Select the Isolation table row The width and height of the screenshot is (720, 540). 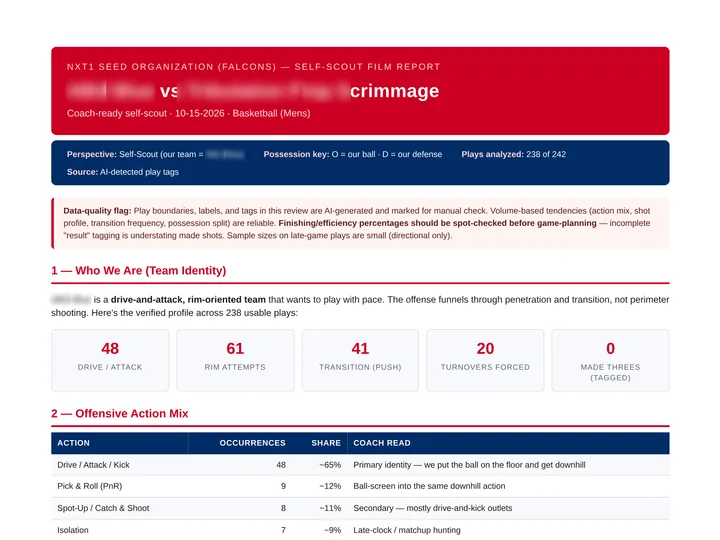tap(360, 530)
